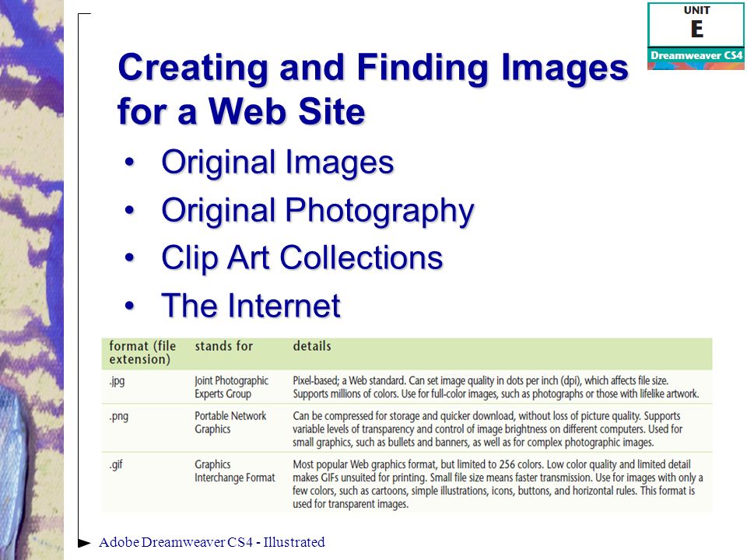Click 'Joint Photographic Experts Group' cell
747x560 pixels.
tap(232, 387)
